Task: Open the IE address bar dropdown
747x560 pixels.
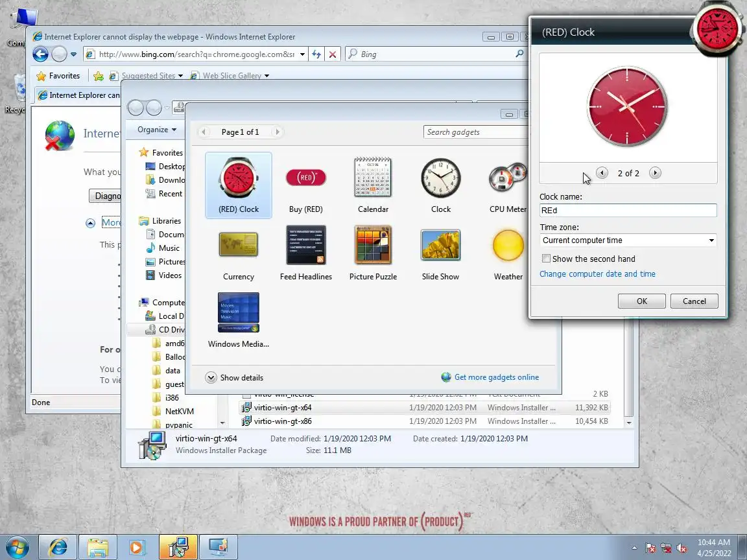Action: (303, 54)
